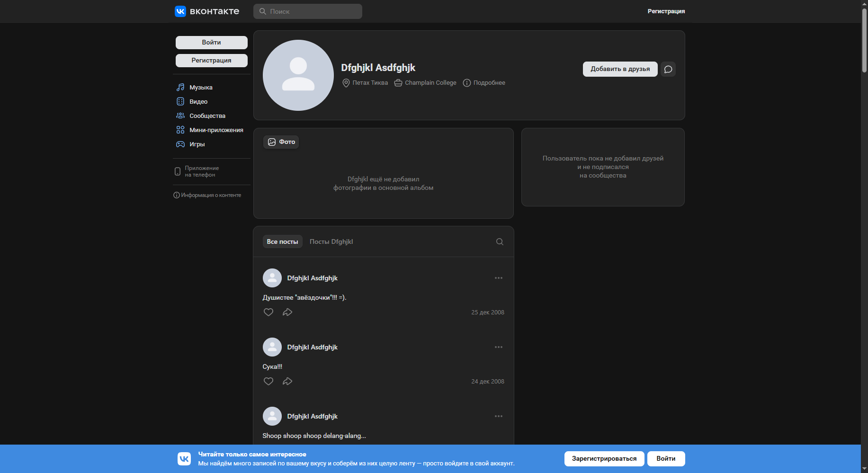The width and height of the screenshot is (868, 473).
Task: Click Зарегистрироваться in the bottom banner
Action: click(604, 459)
